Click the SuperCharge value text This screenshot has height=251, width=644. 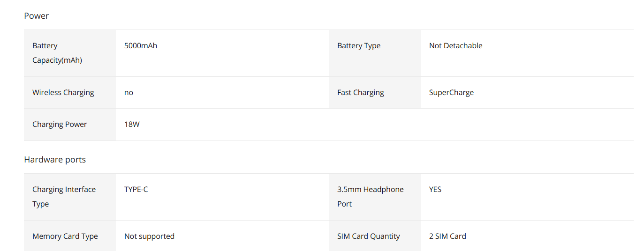point(451,93)
